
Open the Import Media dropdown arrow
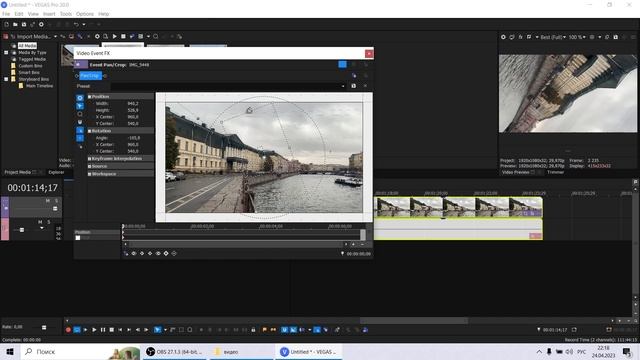[55, 37]
